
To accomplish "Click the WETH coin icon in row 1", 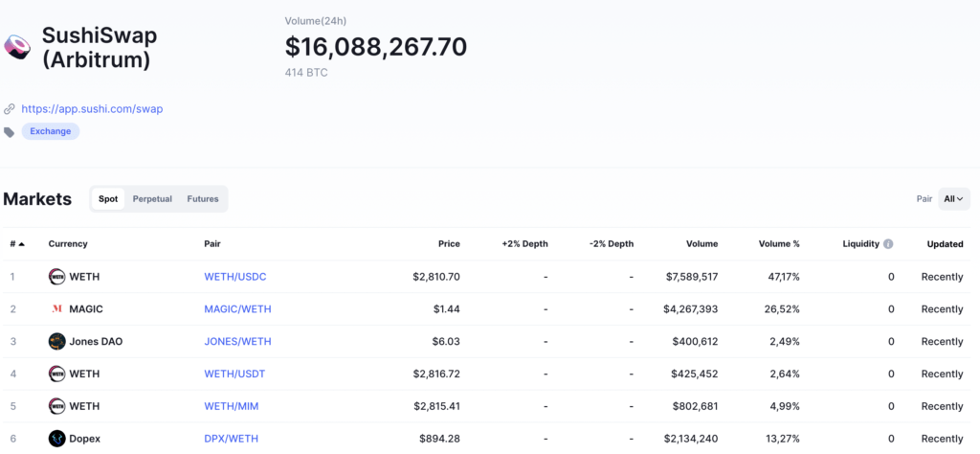I will tap(57, 277).
